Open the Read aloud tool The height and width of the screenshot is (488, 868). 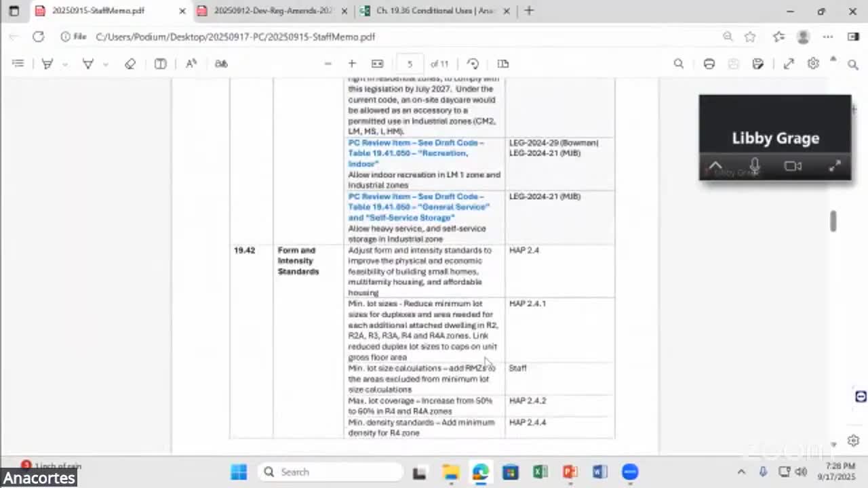pyautogui.click(x=191, y=64)
